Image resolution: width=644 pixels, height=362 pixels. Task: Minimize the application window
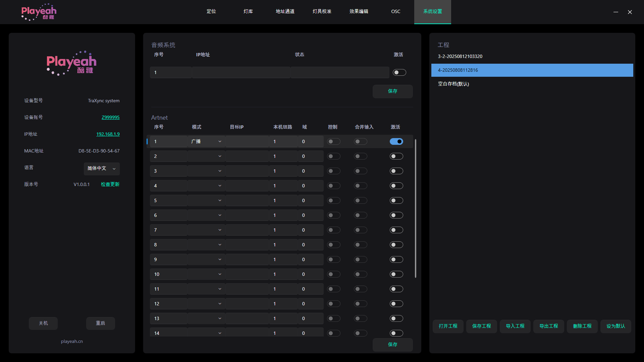click(616, 12)
